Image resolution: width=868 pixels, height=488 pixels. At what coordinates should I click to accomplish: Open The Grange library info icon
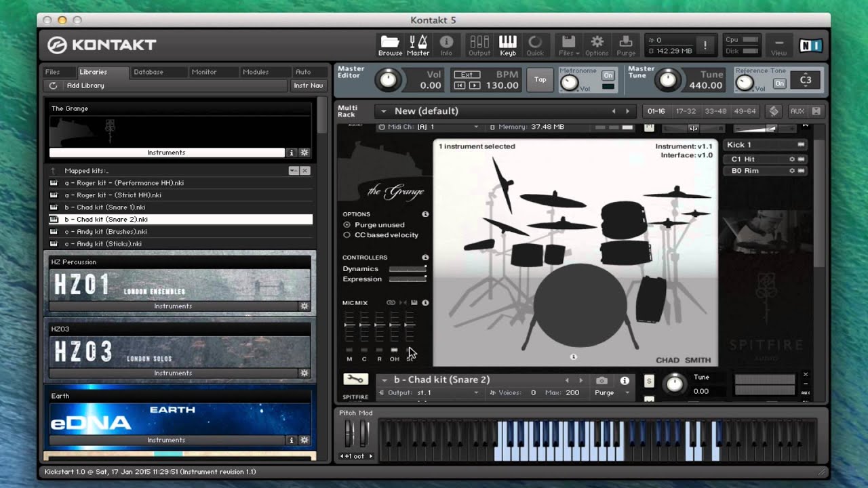tap(292, 153)
